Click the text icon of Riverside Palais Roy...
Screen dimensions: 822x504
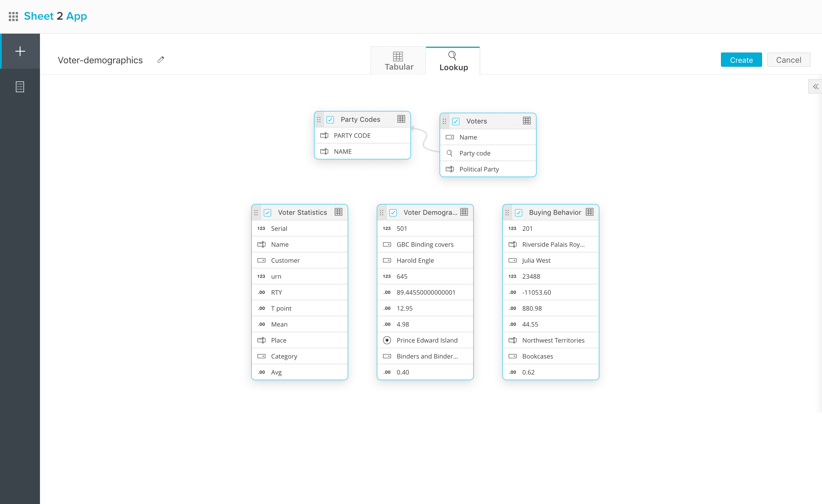pos(512,244)
